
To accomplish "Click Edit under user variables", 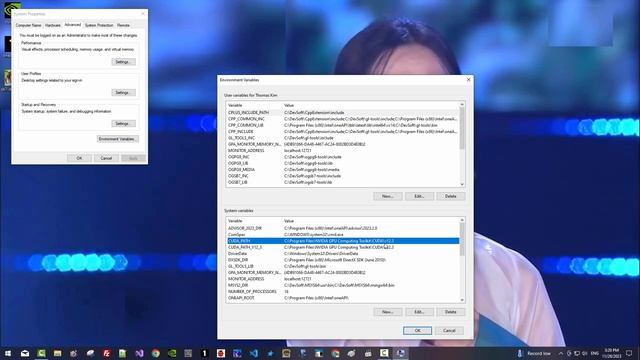I will coord(419,196).
